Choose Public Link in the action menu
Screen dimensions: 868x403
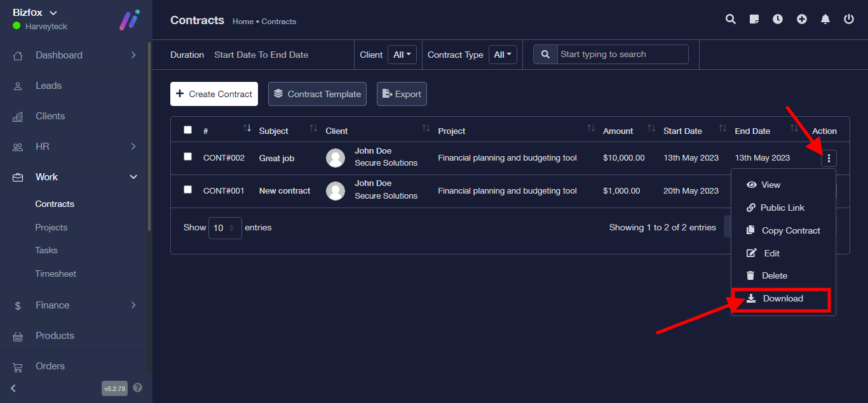pyautogui.click(x=782, y=208)
